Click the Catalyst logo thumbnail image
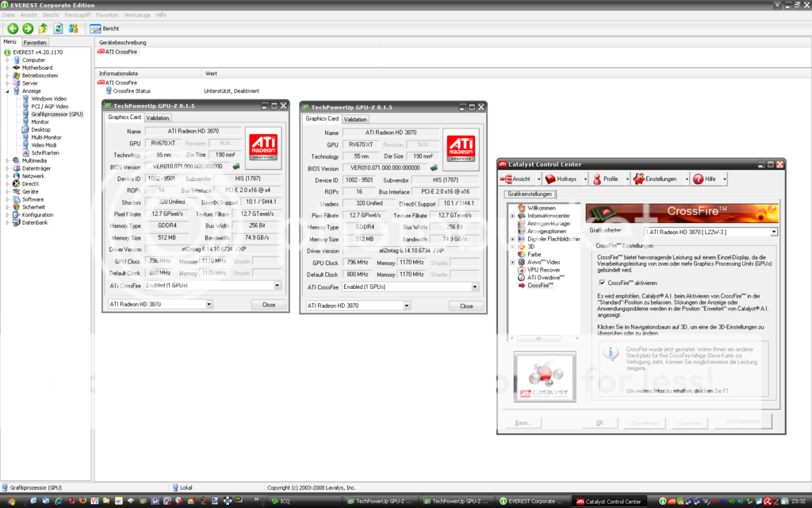This screenshot has height=508, width=812. pyautogui.click(x=545, y=377)
